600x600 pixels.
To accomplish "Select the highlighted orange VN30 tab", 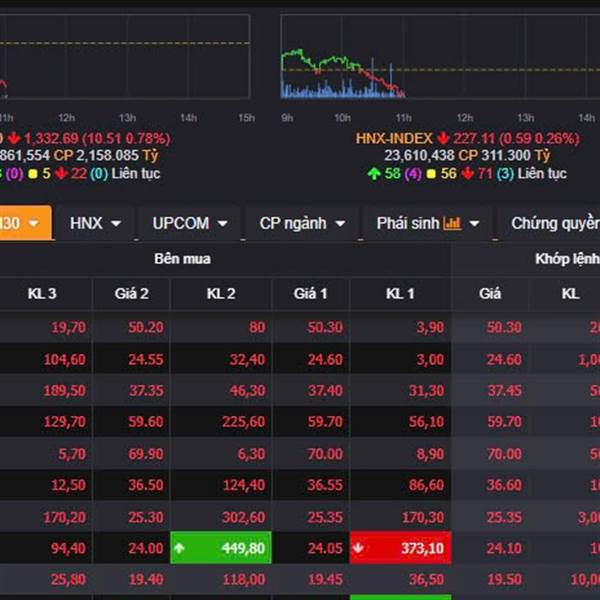I will pos(25,223).
